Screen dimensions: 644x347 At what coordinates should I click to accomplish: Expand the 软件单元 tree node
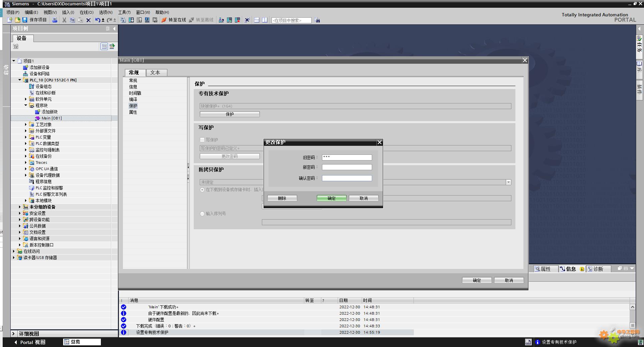tap(26, 99)
